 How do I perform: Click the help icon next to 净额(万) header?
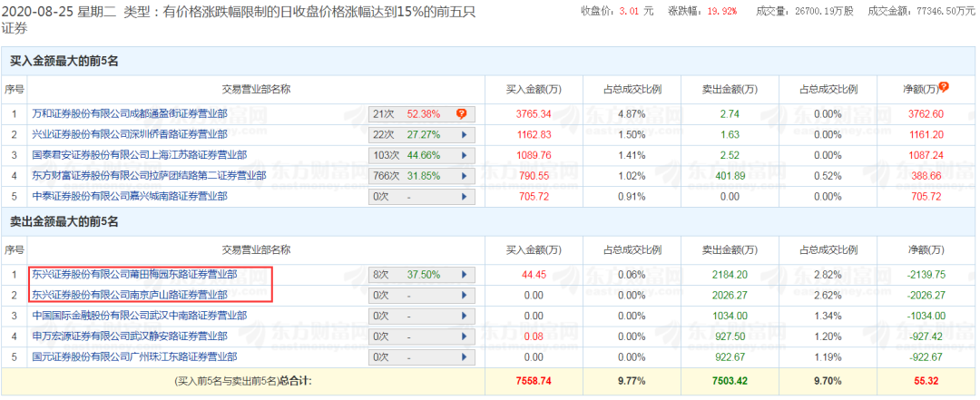(x=944, y=87)
